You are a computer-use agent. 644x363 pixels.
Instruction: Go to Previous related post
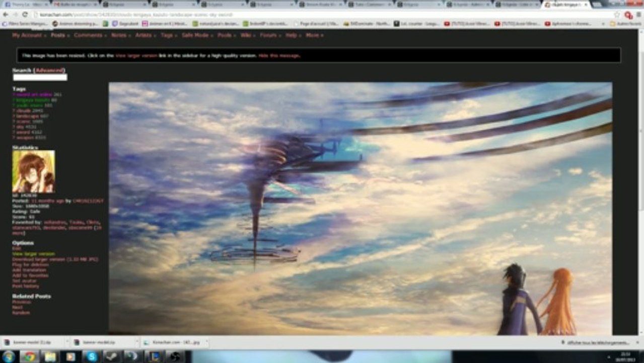tap(21, 302)
